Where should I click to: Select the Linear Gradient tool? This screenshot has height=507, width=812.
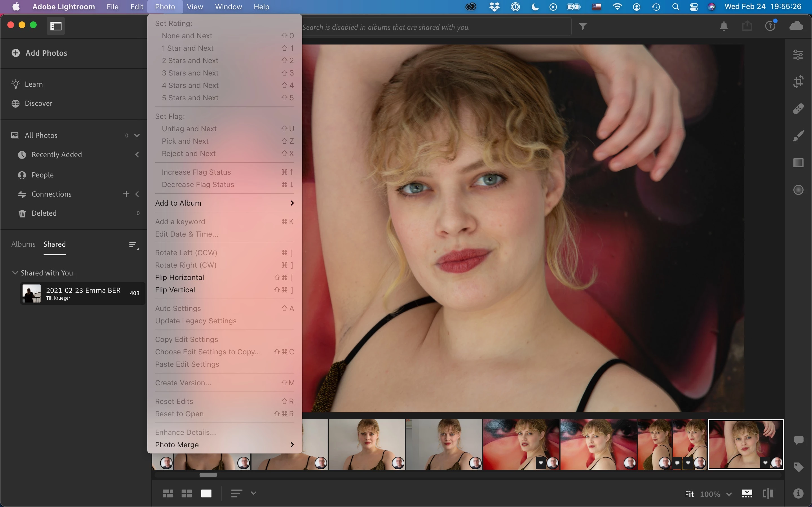[798, 163]
